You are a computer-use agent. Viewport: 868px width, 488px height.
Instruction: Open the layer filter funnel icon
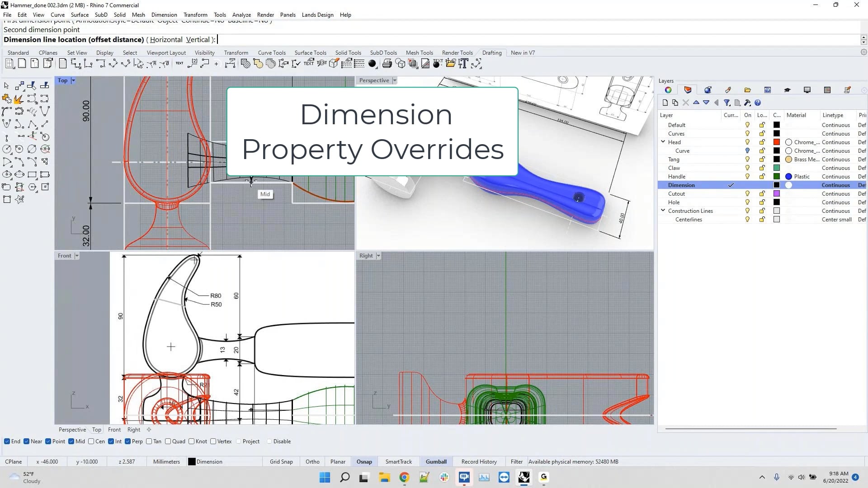click(x=727, y=103)
